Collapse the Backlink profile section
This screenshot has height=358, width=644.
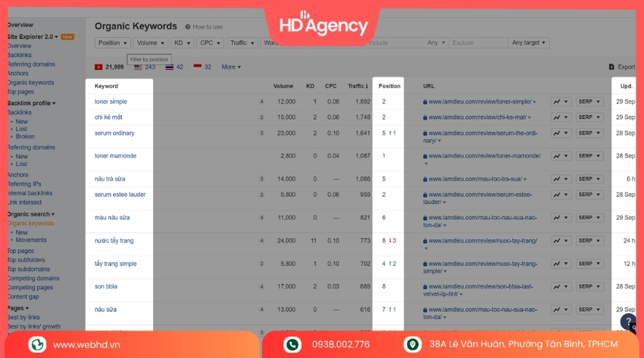(31, 103)
